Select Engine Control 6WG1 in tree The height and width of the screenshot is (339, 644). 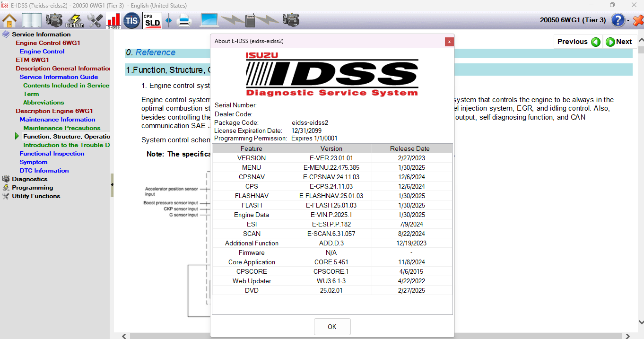48,43
